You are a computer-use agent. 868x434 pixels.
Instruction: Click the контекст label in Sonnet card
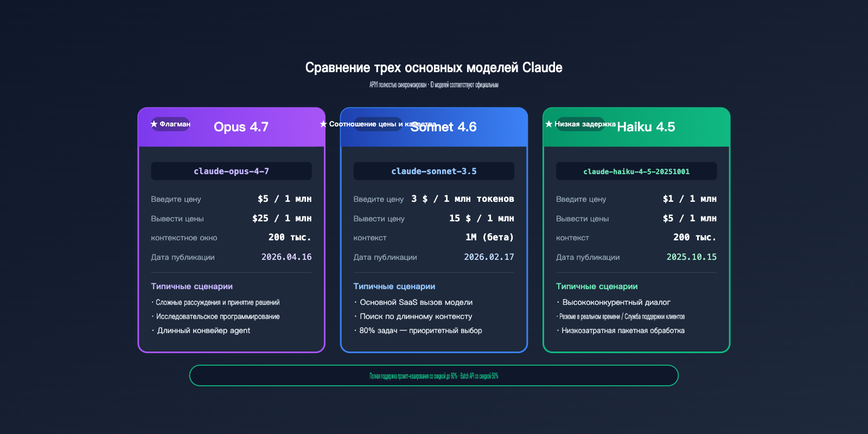point(370,238)
